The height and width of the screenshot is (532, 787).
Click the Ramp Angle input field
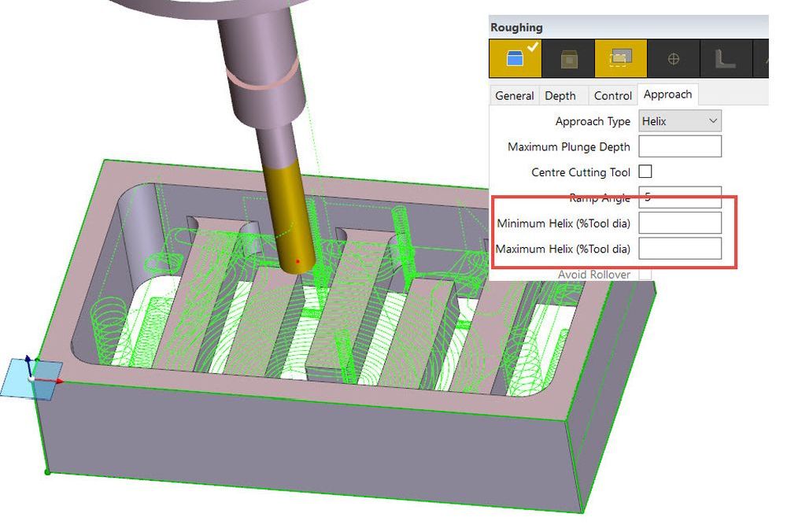tap(680, 197)
